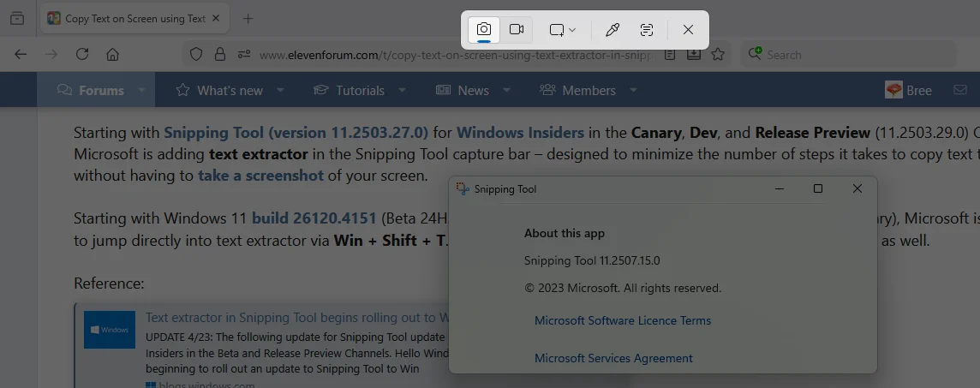Open the News navigation item
This screenshot has height=388, width=980.
coord(463,90)
